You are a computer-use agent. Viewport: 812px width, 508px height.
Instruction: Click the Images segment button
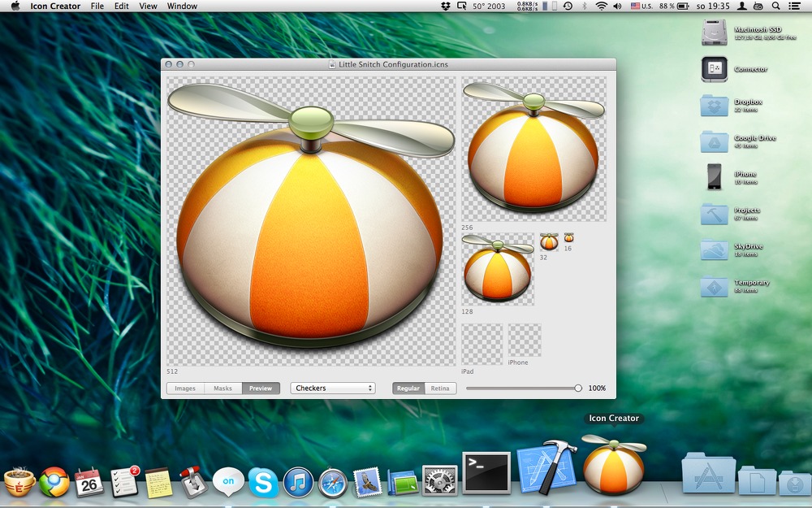(x=184, y=388)
